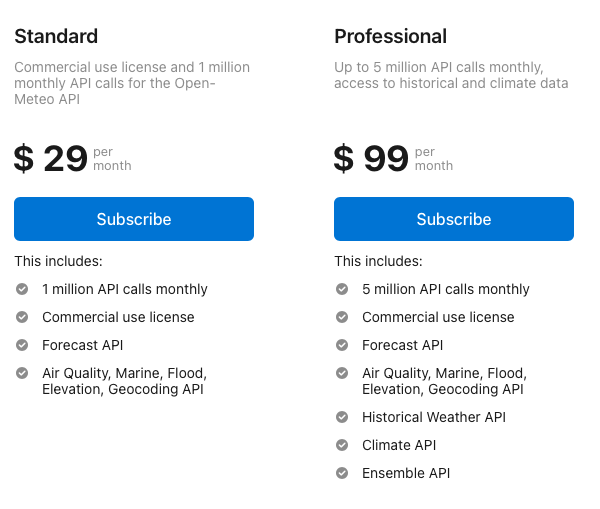
Task: Click the Historical Weather API feature text
Action: 434,417
